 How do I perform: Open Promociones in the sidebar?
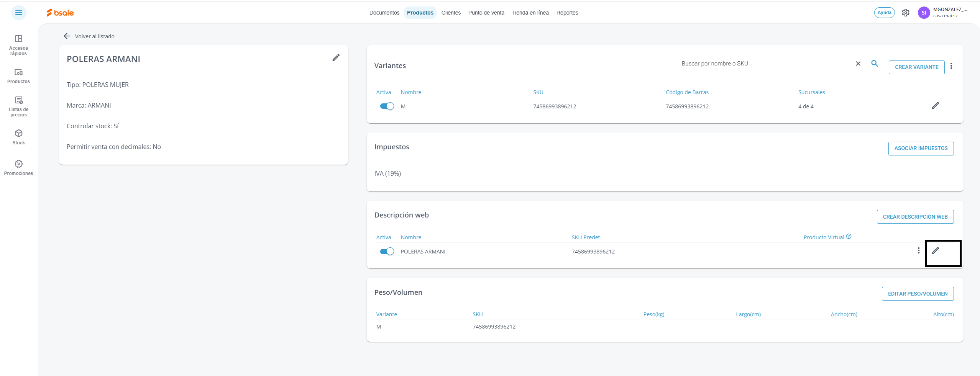point(18,168)
